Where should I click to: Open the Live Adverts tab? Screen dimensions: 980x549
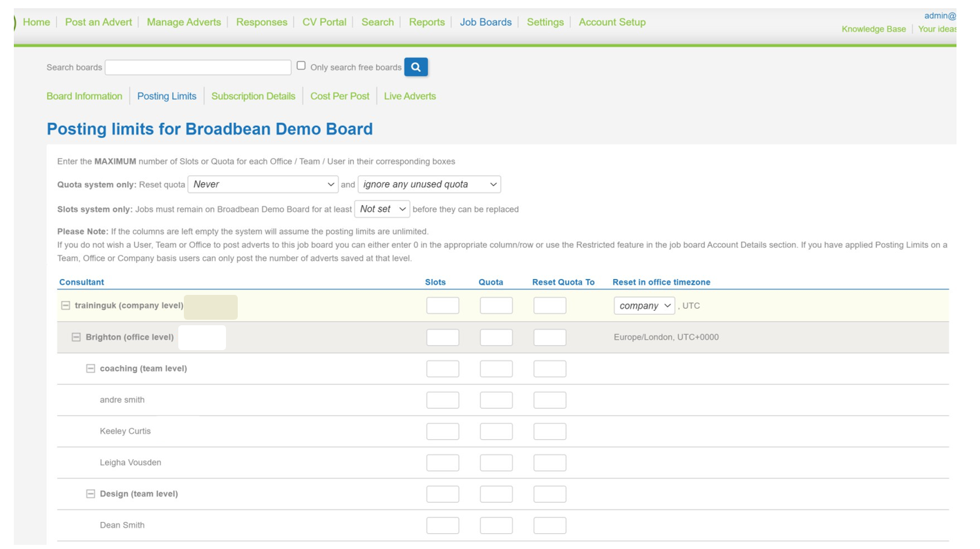coord(409,96)
